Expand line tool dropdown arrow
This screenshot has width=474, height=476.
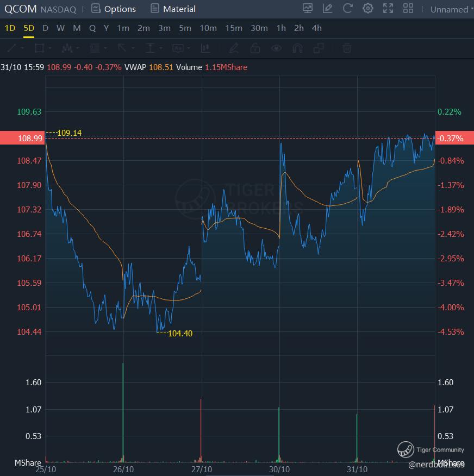(x=22, y=48)
